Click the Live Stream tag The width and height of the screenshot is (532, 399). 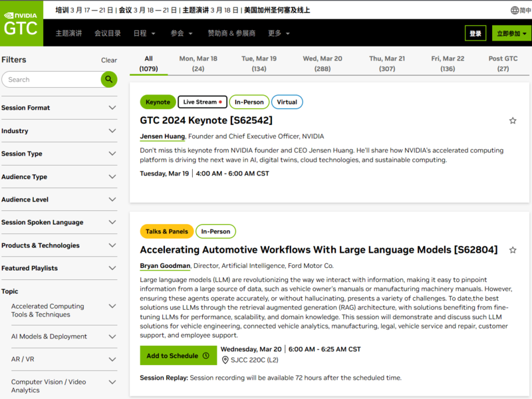203,102
